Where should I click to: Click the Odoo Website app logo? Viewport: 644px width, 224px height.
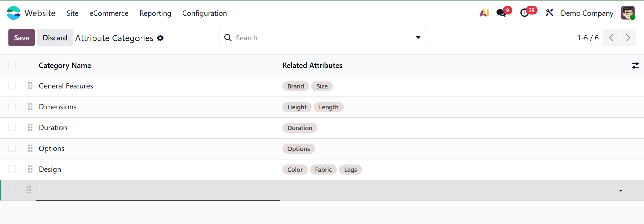[x=13, y=13]
